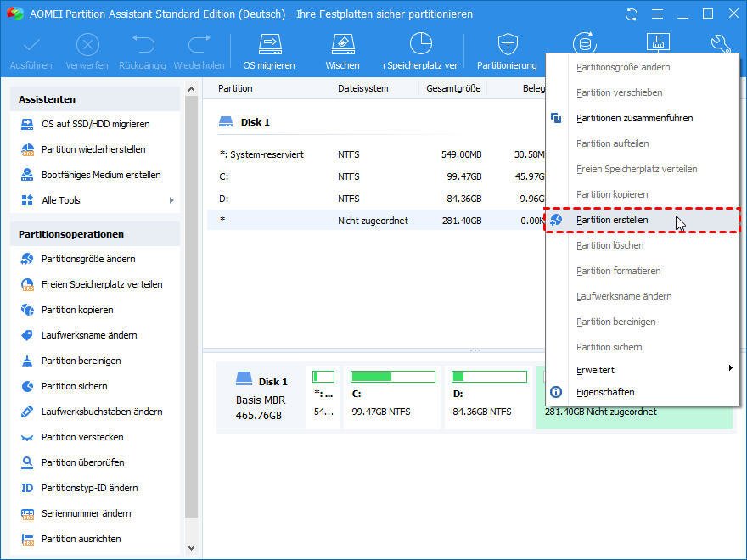The height and width of the screenshot is (560, 747).
Task: Click the Ausführen checkmark toolbar icon
Action: (31, 45)
